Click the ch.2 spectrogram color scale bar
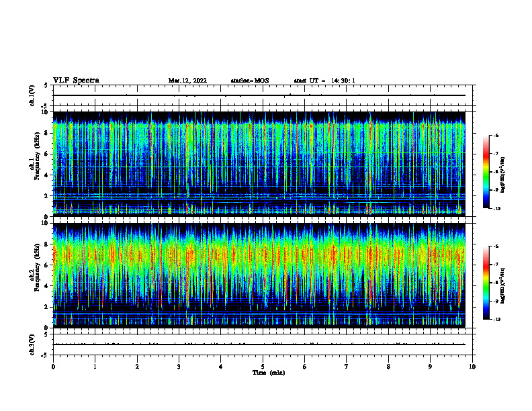This screenshot has height=411, width=532. [x=486, y=283]
